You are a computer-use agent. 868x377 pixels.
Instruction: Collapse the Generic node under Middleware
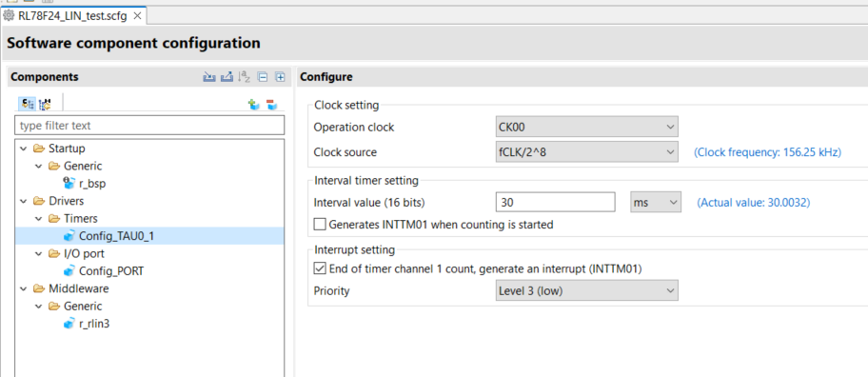38,307
